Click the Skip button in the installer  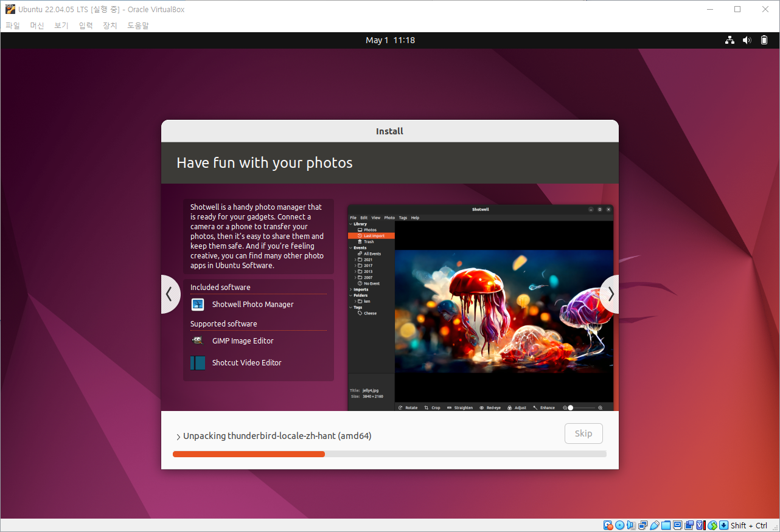(583, 434)
